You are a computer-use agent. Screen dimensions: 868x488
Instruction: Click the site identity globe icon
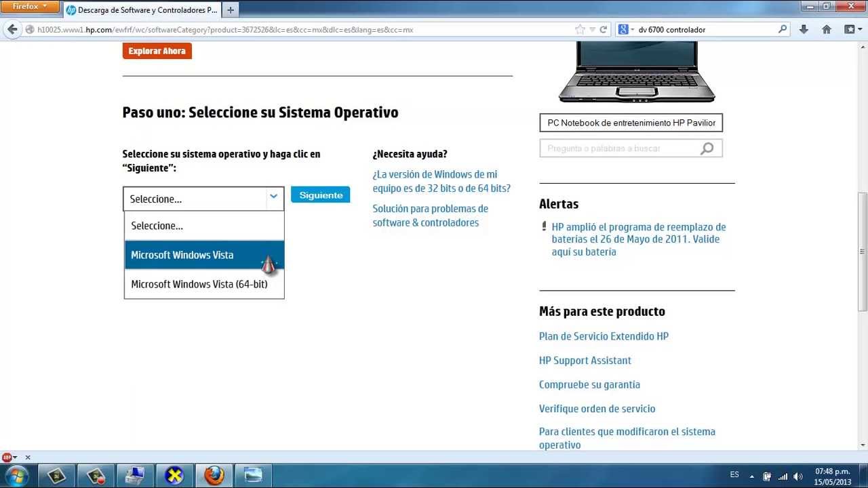[x=30, y=30]
